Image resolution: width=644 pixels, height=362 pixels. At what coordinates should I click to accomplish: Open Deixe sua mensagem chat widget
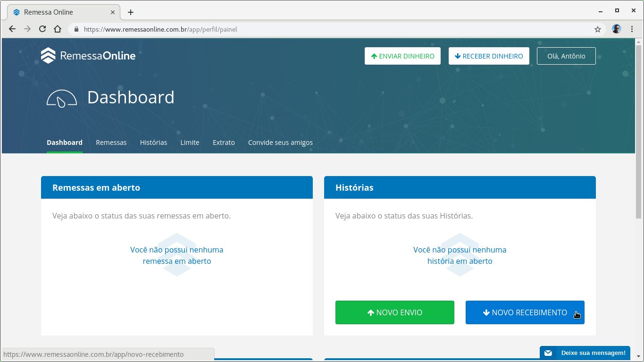(585, 353)
